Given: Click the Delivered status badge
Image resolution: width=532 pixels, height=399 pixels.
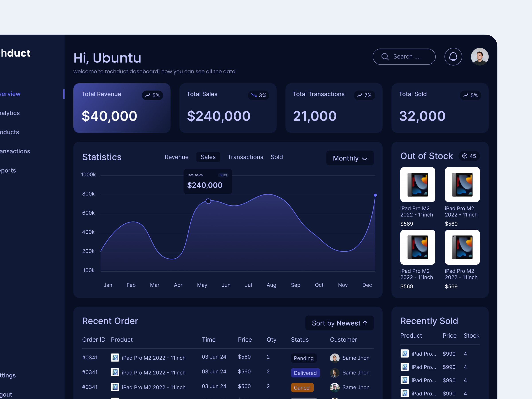Looking at the screenshot, I should point(305,373).
